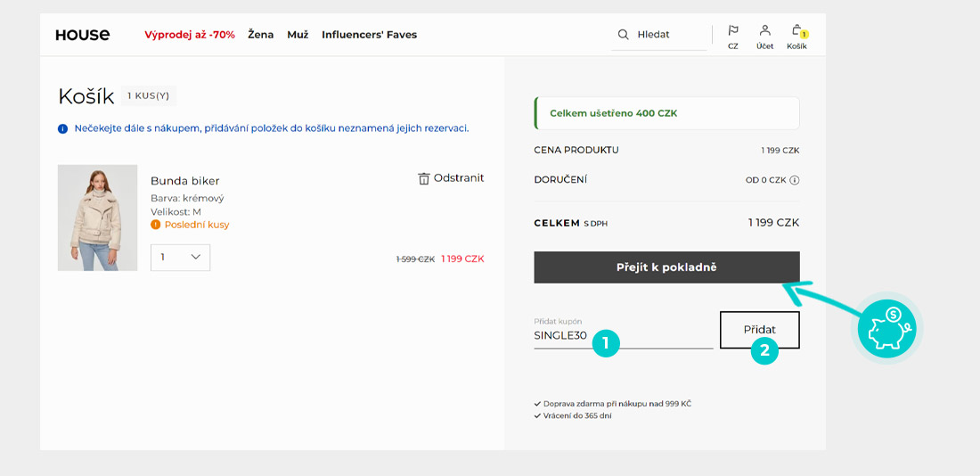Viewport: 980px width, 476px height.
Task: Open the Žena menu
Action: coord(261,35)
